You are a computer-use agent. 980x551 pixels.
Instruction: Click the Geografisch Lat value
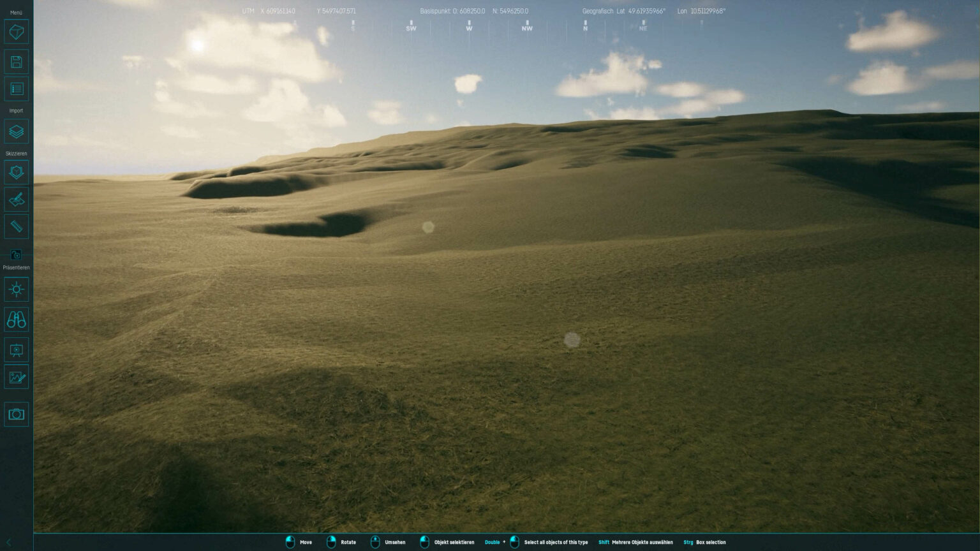tap(641, 11)
